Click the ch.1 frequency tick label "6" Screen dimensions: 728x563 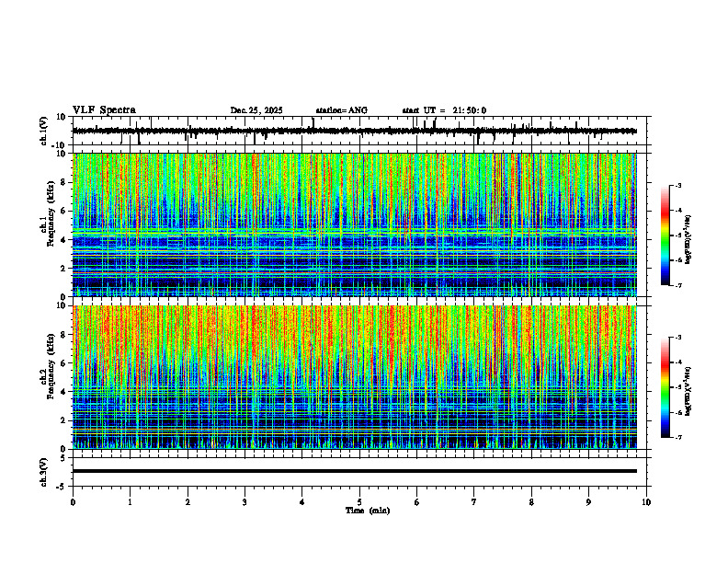(64, 212)
